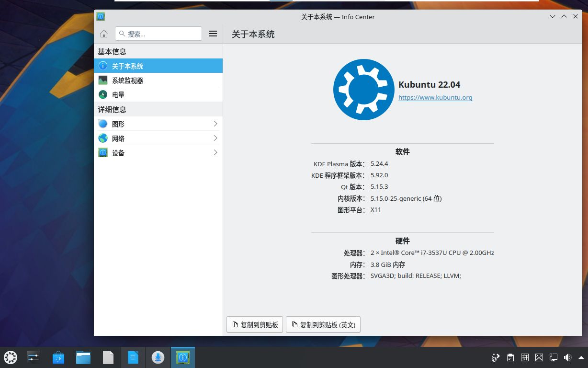The image size is (588, 368).
Task: Click graphics platform value X11
Action: (x=376, y=210)
